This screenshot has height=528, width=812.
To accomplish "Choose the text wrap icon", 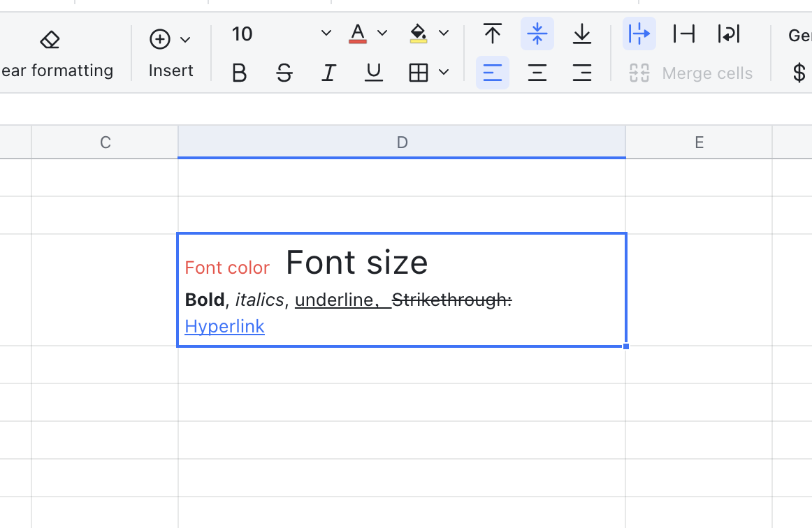I will click(729, 34).
